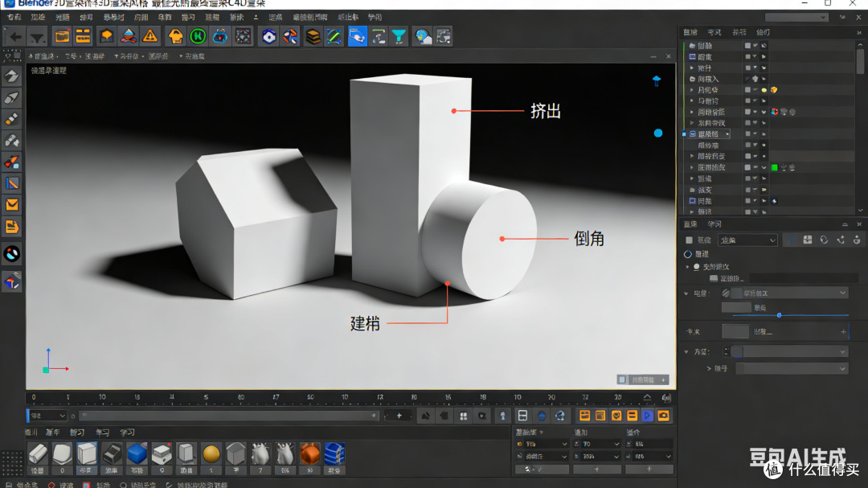Tick the small indented checkbox under the filled-circle row
This screenshot has width=868, height=488.
click(x=714, y=278)
